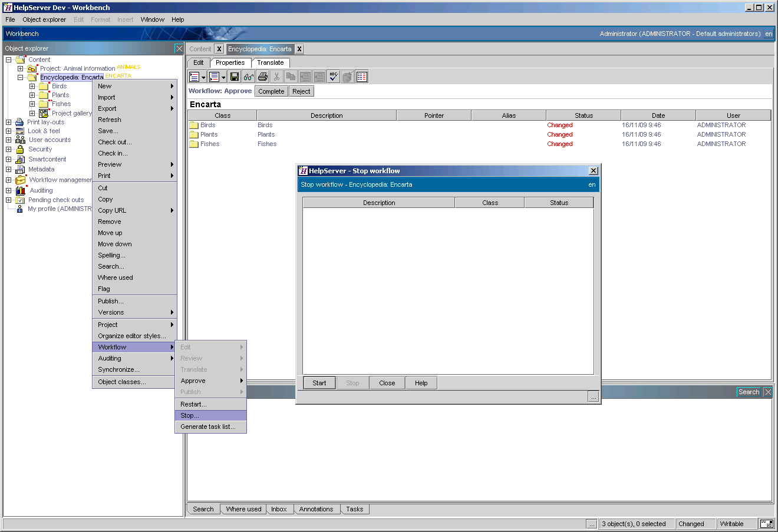Open the dropdown arrow next to the first toolbar icon
This screenshot has height=532, width=778.
click(x=203, y=76)
